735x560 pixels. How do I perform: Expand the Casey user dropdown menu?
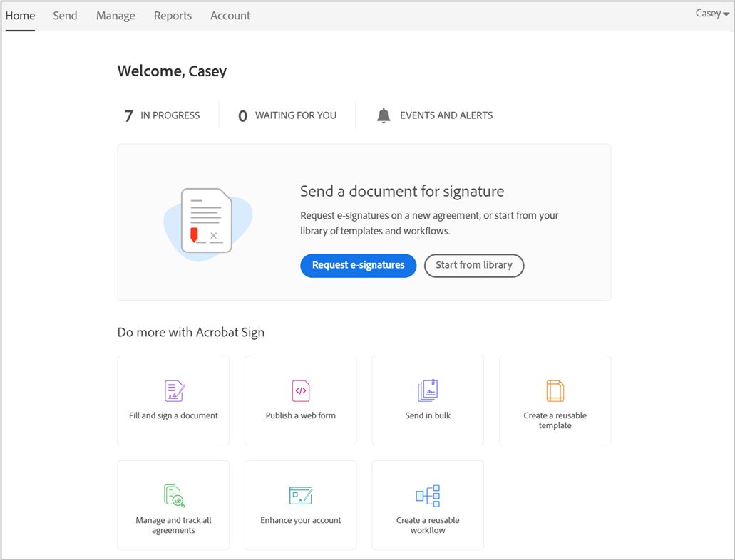(712, 13)
